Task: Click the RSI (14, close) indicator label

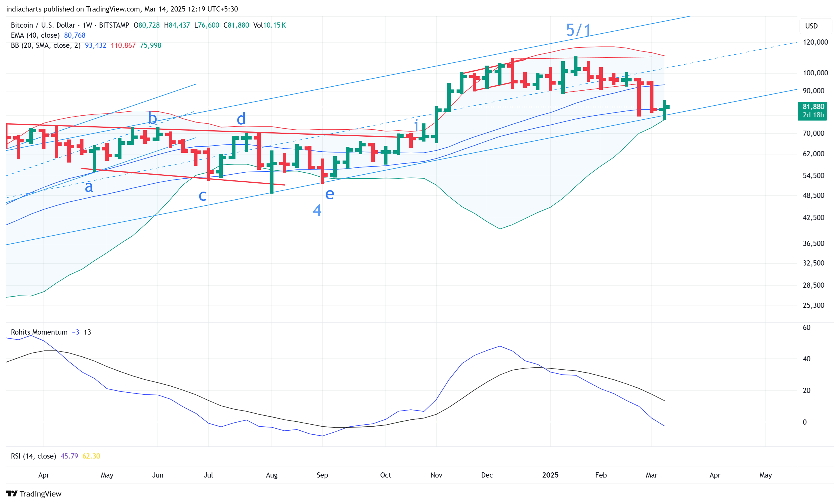Action: (33, 456)
